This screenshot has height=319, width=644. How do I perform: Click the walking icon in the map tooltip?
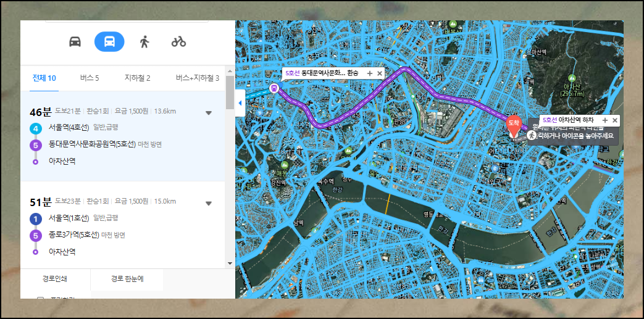click(x=532, y=135)
